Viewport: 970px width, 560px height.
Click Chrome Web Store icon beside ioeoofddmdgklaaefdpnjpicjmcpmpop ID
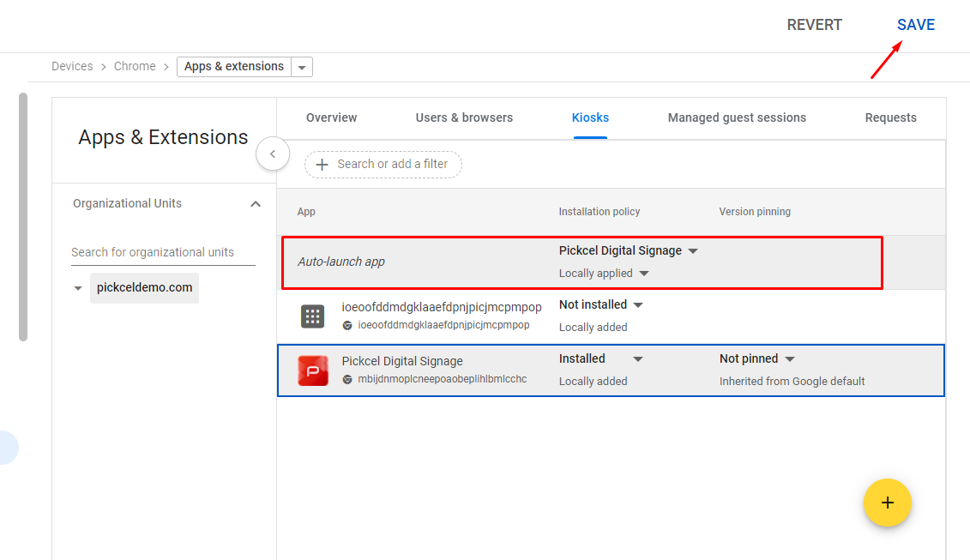347,326
